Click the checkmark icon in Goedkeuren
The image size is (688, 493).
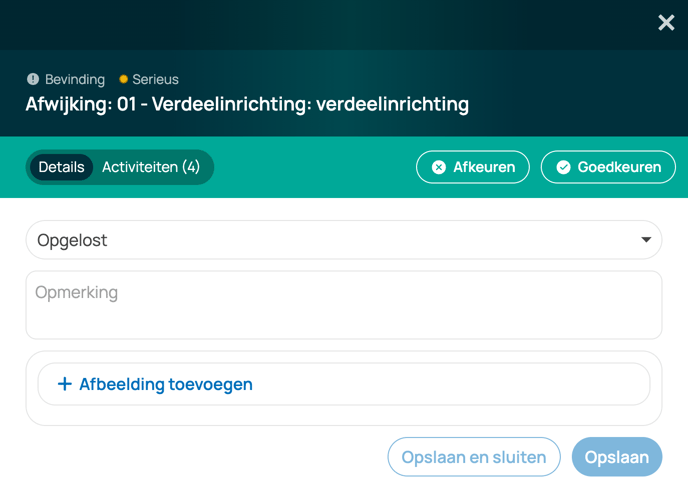(563, 167)
